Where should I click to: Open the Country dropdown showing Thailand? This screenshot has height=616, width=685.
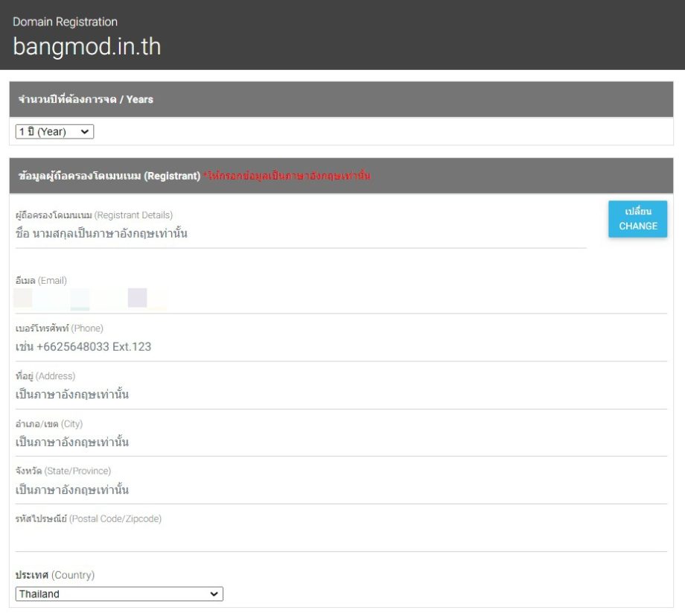coord(119,594)
